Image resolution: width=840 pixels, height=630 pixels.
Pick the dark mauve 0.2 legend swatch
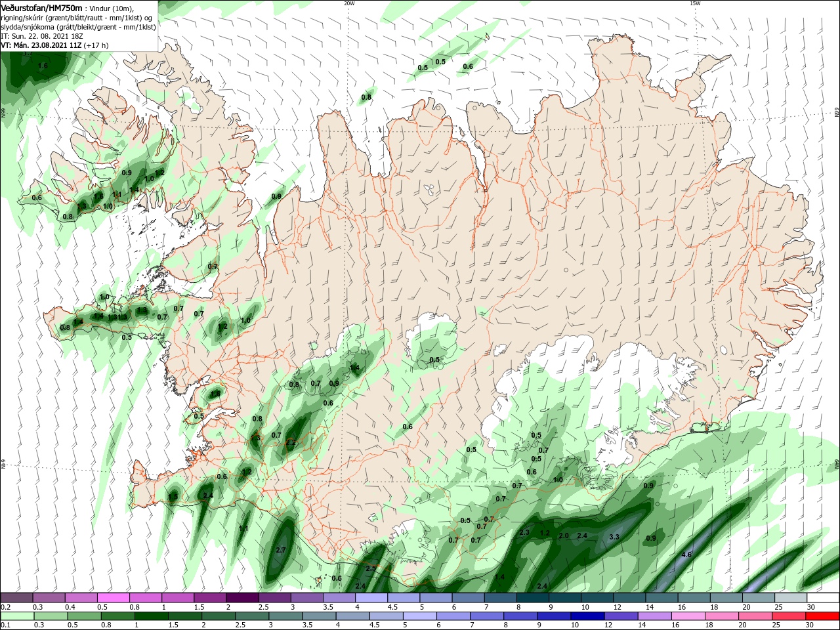(16, 598)
